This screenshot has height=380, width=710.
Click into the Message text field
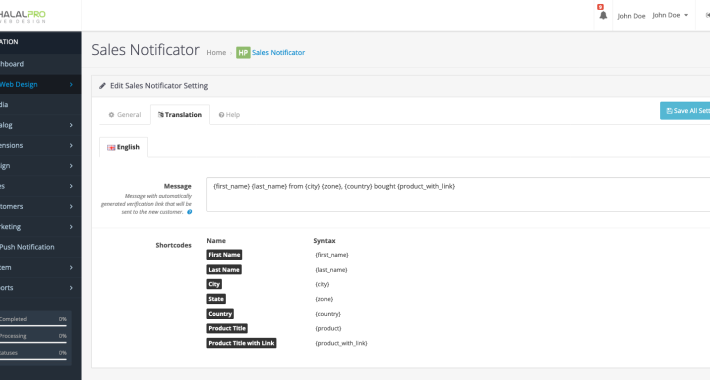click(x=458, y=195)
